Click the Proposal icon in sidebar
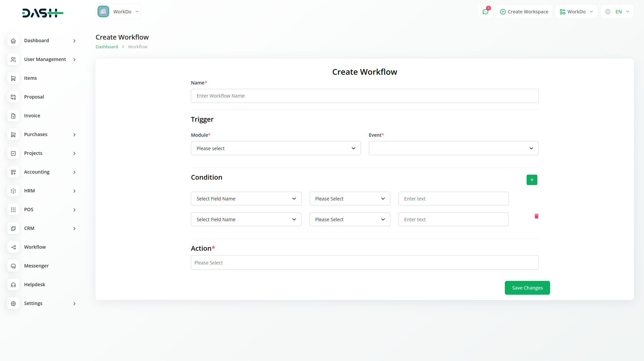The width and height of the screenshot is (644, 361). (13, 97)
